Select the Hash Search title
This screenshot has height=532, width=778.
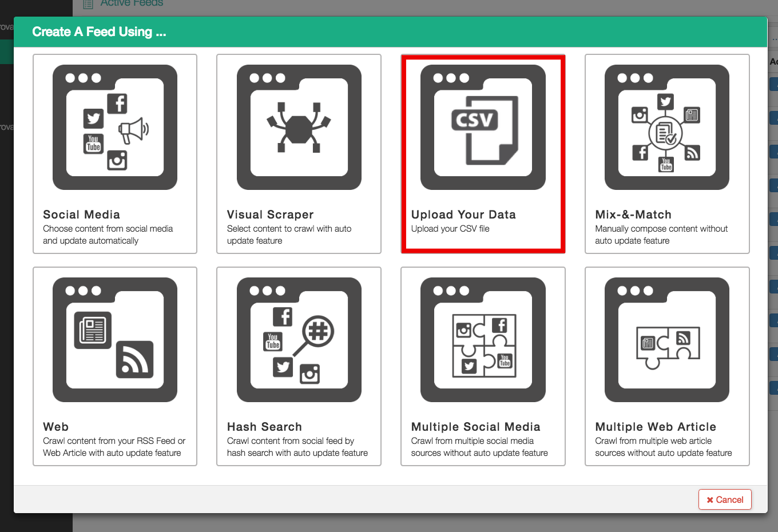coord(264,427)
